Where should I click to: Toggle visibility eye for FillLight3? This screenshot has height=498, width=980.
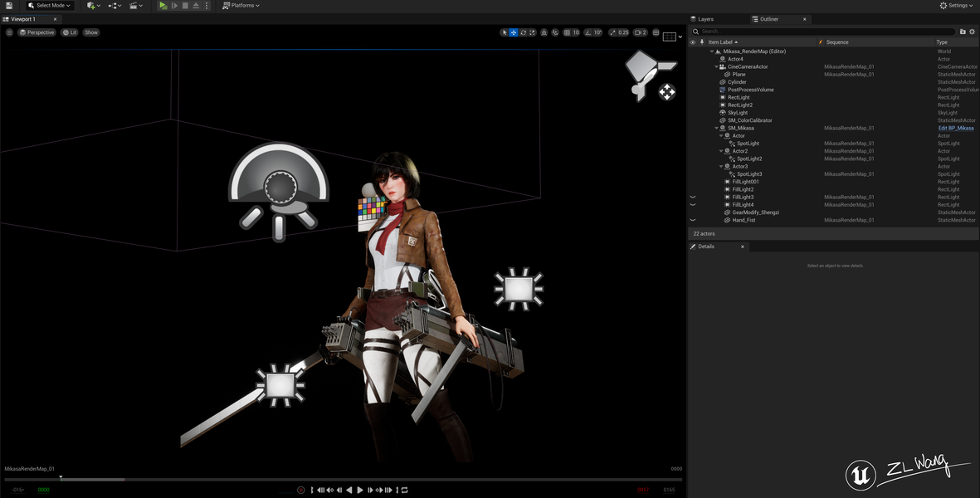[693, 197]
